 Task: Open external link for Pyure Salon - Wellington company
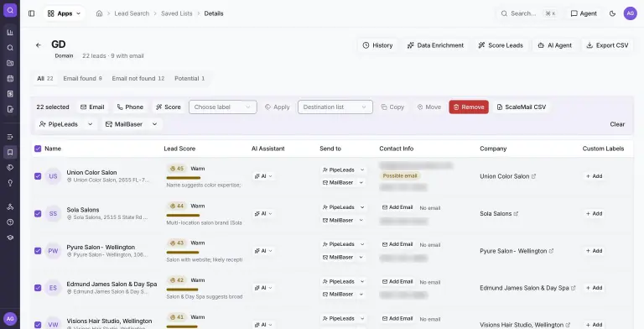[551, 251]
